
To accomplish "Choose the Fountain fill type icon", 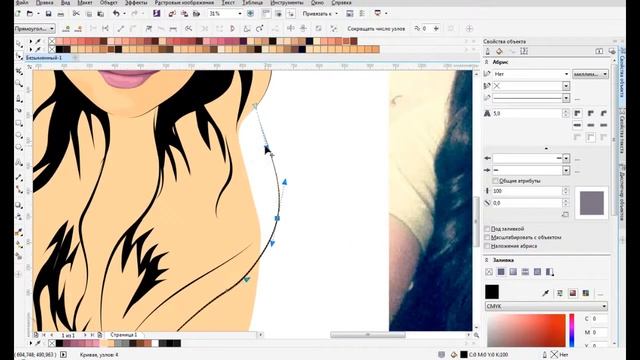I will pyautogui.click(x=513, y=272).
